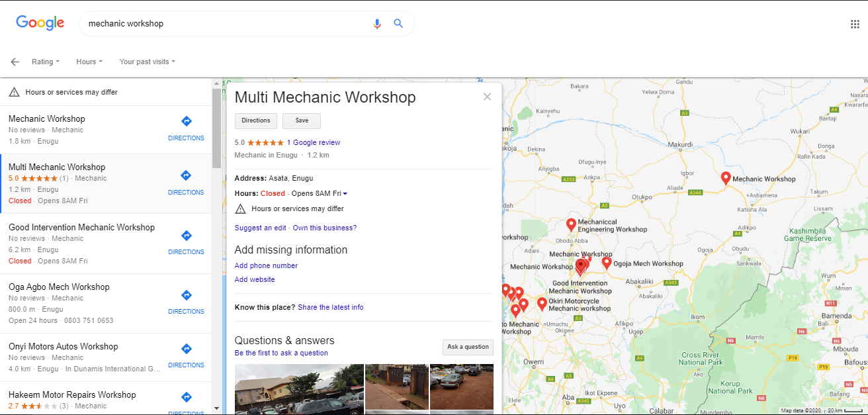868x415 pixels.
Task: Expand the opening hours arrow after 8AM Fri
Action: tap(345, 194)
